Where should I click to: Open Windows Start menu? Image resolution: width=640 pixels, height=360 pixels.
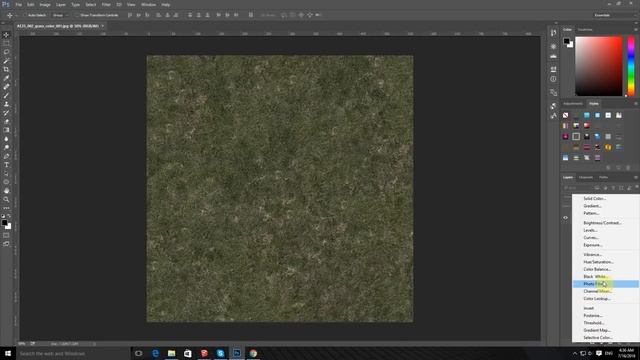pyautogui.click(x=8, y=353)
